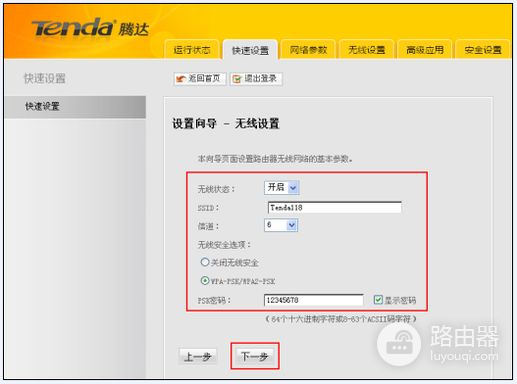This screenshot has width=517, height=384.
Task: Select the WPA-PSK/WPA2-PSK radio button
Action: click(205, 281)
